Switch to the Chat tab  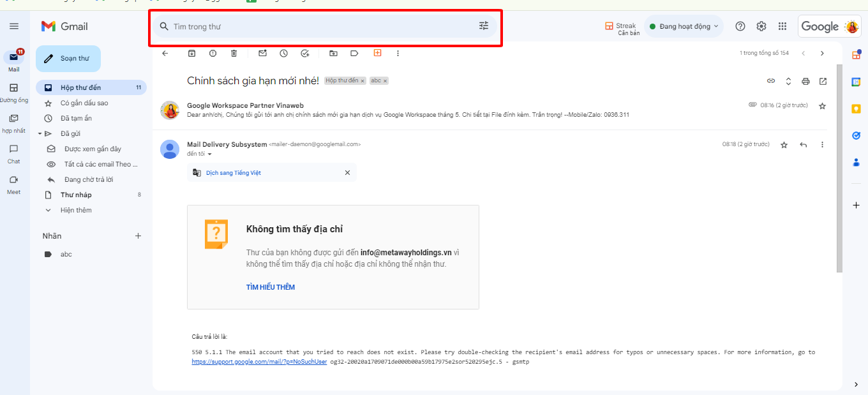click(x=13, y=153)
